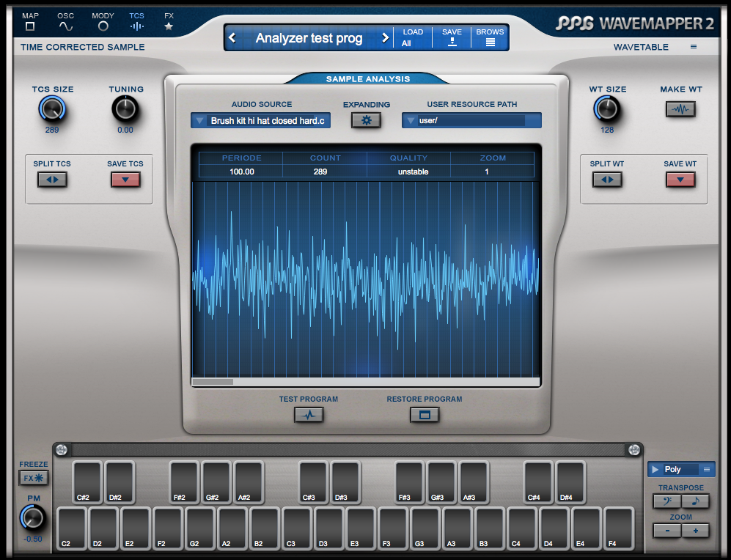Play the F#2 key
This screenshot has height=560, width=731.
pyautogui.click(x=184, y=482)
